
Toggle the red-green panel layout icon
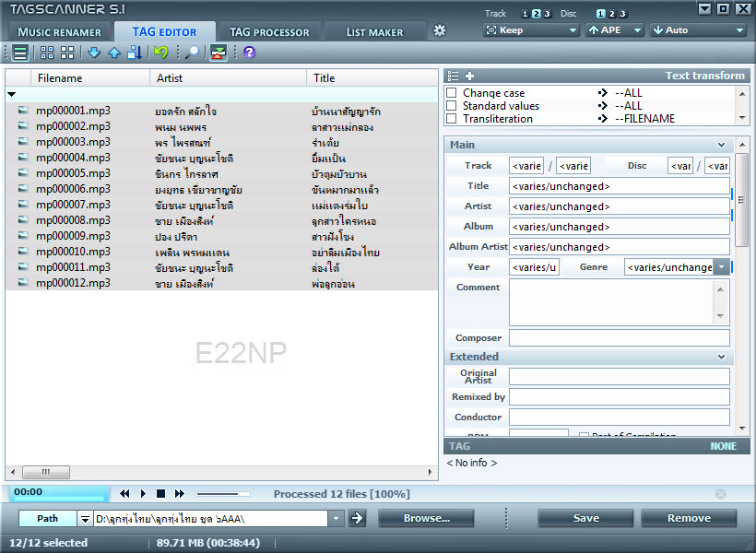point(218,53)
